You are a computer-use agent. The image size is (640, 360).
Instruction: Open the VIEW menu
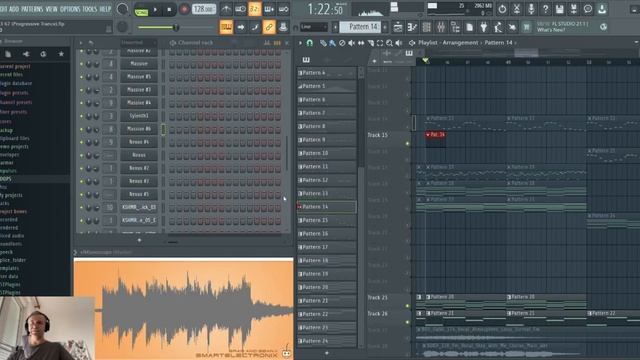pos(52,9)
